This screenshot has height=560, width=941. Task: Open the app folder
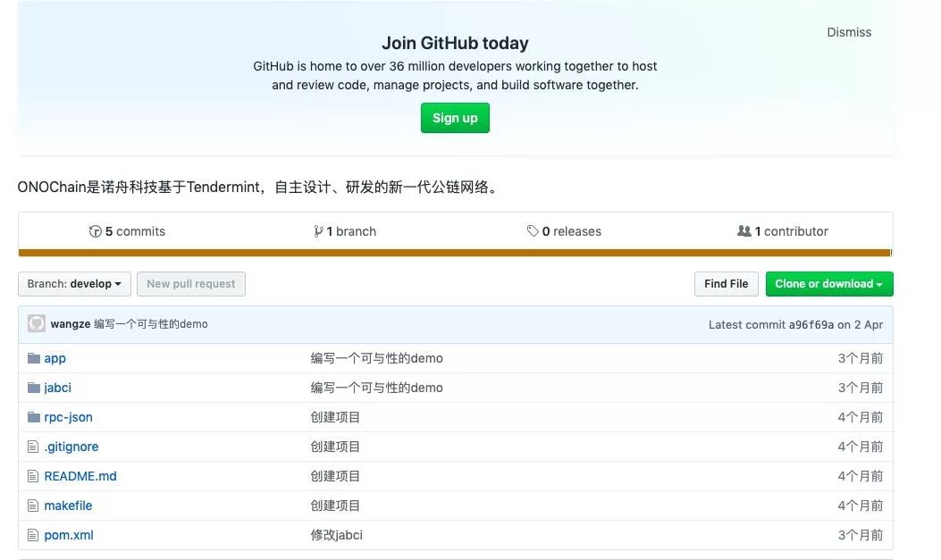(x=55, y=358)
